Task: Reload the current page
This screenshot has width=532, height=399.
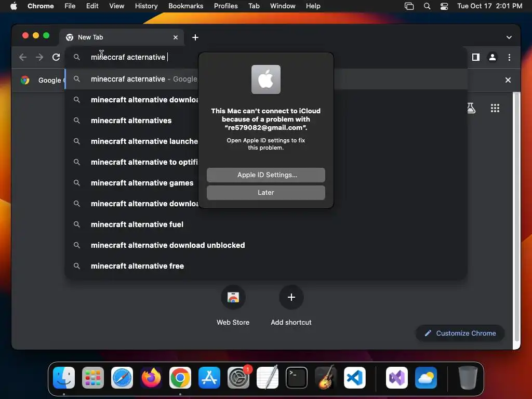Action: coord(56,57)
